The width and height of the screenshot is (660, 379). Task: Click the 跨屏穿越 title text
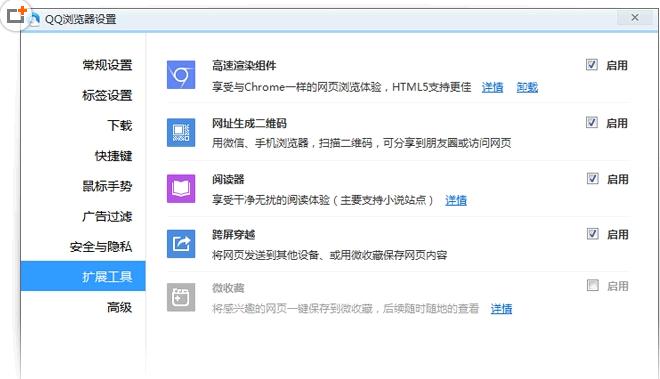(x=234, y=235)
